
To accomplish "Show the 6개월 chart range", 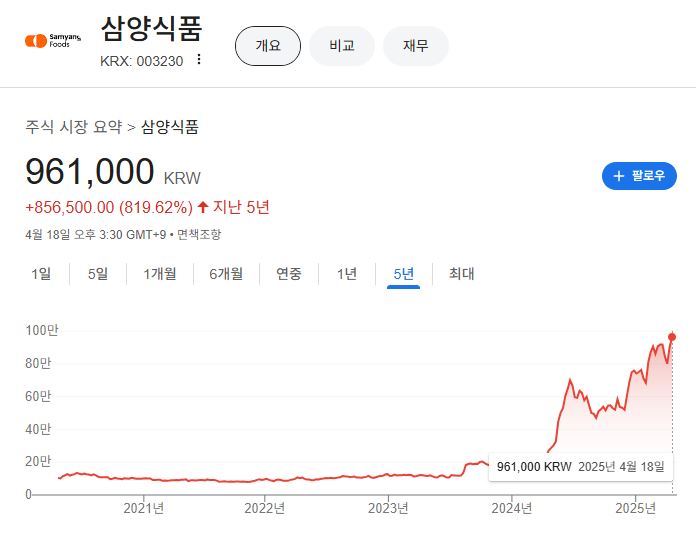I will (226, 274).
